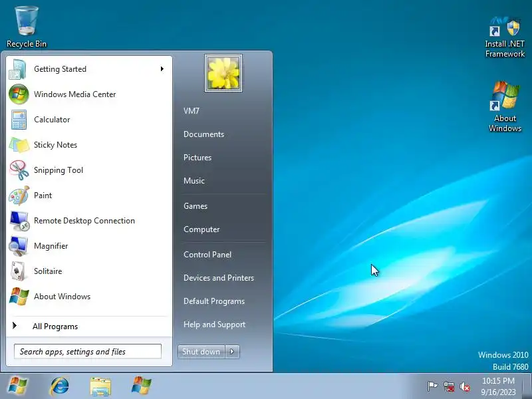The image size is (532, 399).
Task: Click the Sticky Notes label text
Action: click(x=55, y=145)
